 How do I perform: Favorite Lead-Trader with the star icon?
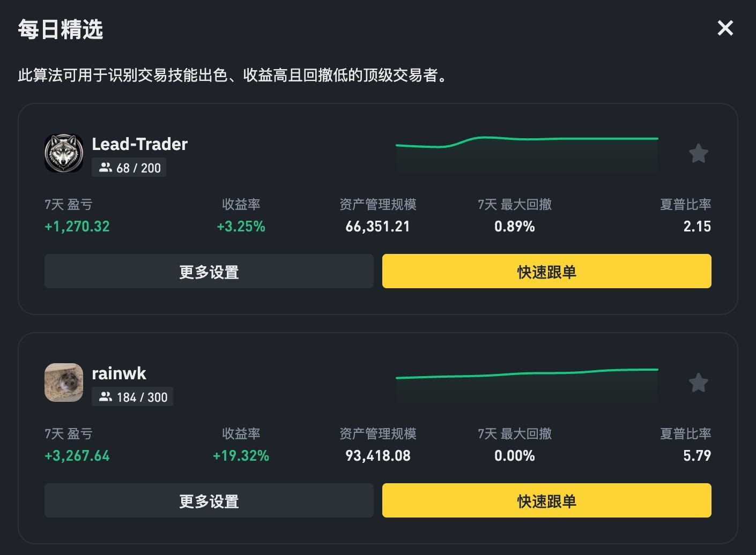(x=698, y=154)
